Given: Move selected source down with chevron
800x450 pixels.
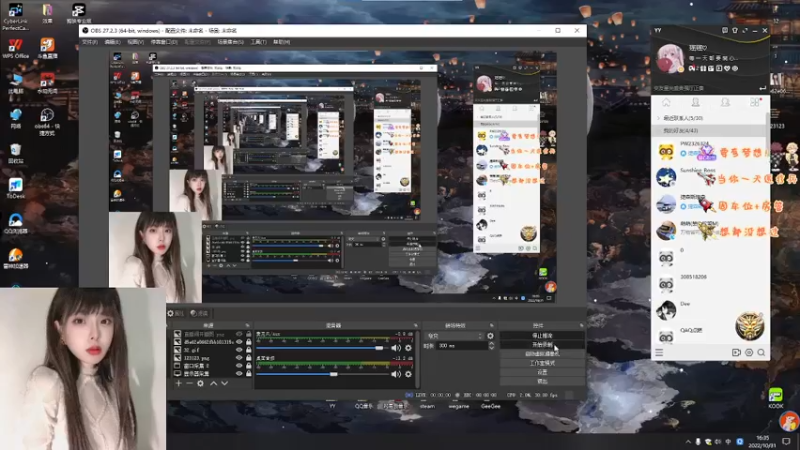Looking at the screenshot, I should coord(224,383).
